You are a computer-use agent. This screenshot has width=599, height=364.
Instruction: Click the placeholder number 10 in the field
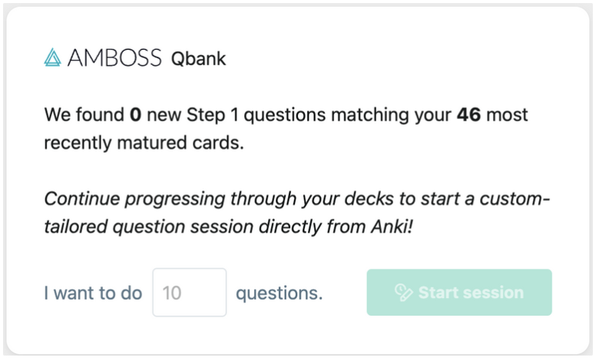tap(171, 293)
